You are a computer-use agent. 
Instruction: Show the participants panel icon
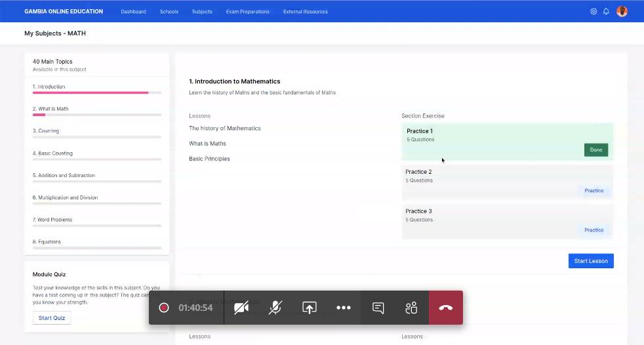click(x=412, y=308)
